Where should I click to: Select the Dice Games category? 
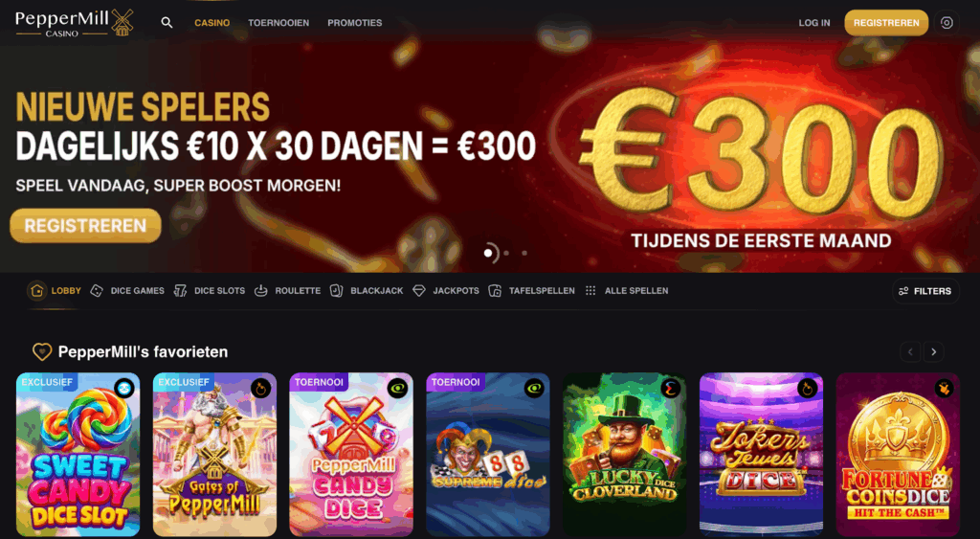click(127, 291)
